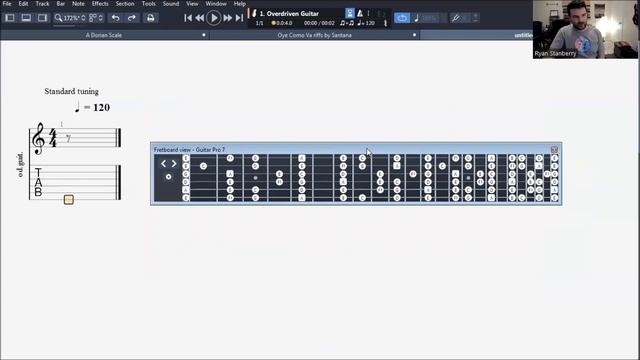Click the playback speed value field
Image resolution: width=640 pixels, height=360 pixels.
pos(430,18)
